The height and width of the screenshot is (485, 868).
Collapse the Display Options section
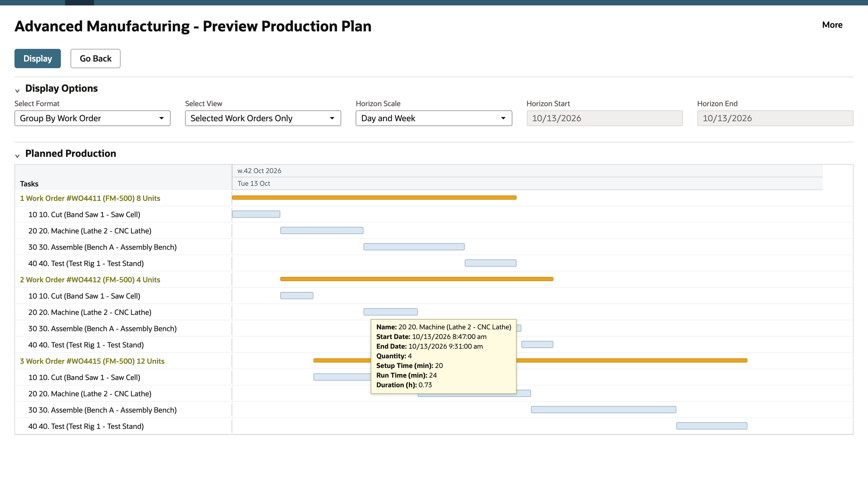pos(17,90)
